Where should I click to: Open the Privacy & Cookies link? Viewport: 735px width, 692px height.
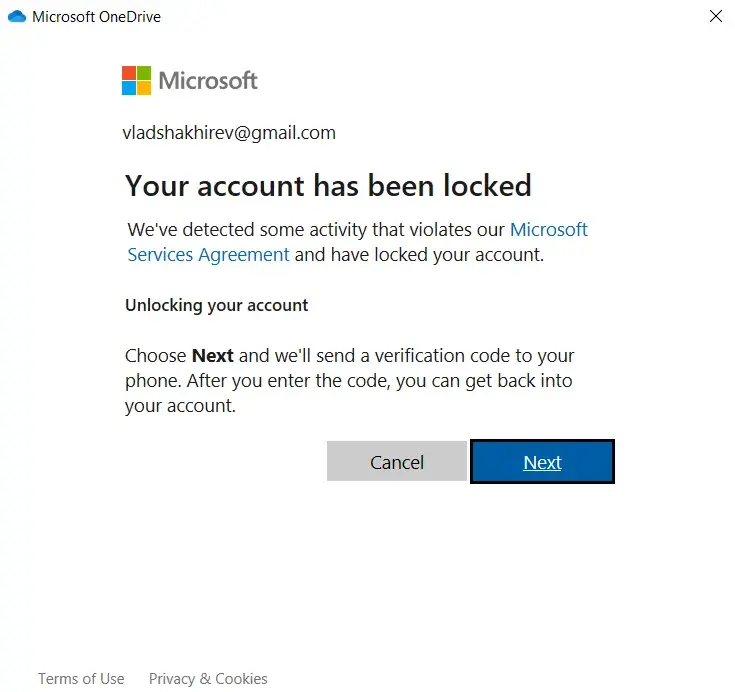pos(208,679)
